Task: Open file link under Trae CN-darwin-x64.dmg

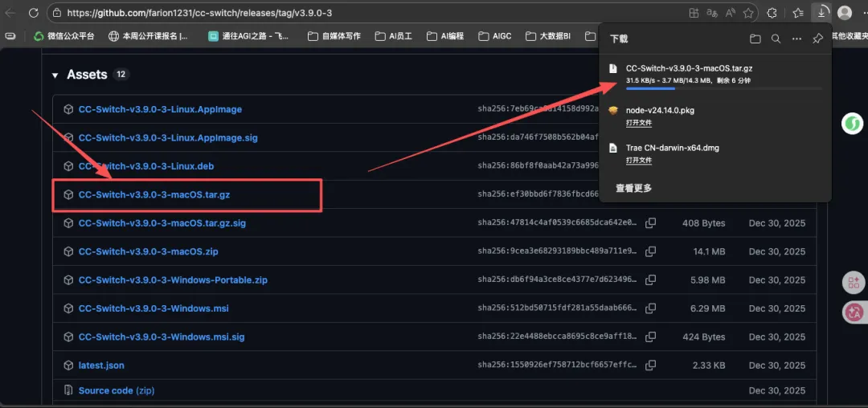Action: coord(639,161)
